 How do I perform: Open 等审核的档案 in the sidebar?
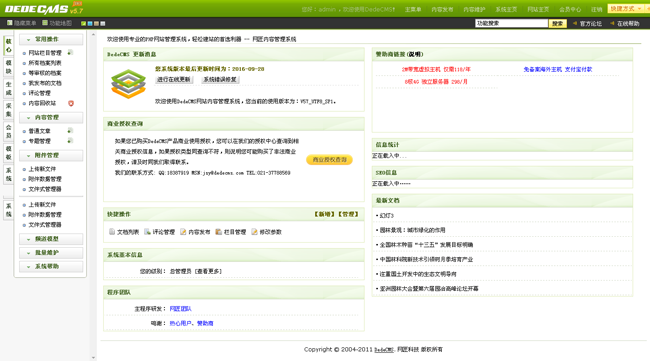pyautogui.click(x=45, y=73)
